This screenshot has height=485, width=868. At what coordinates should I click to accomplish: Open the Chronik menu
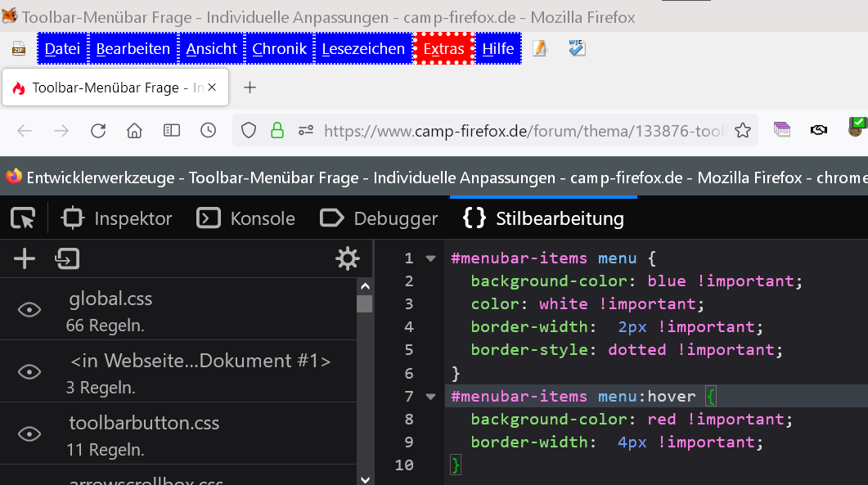pos(280,49)
